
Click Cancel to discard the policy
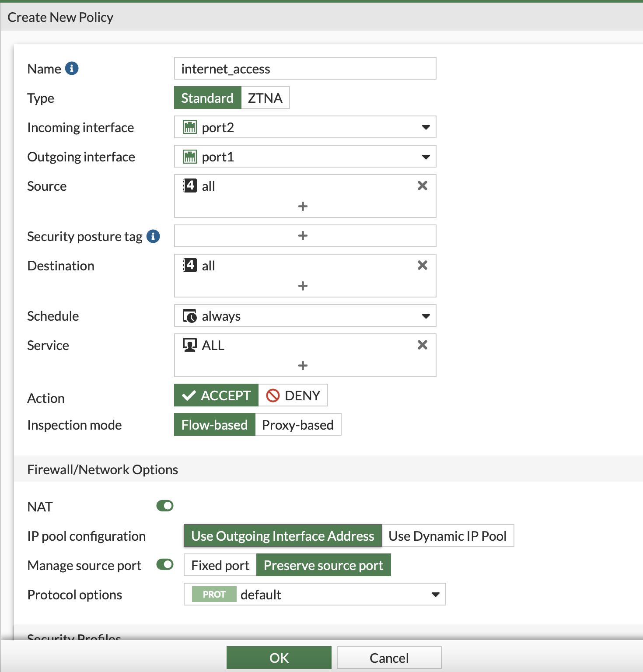click(x=389, y=658)
